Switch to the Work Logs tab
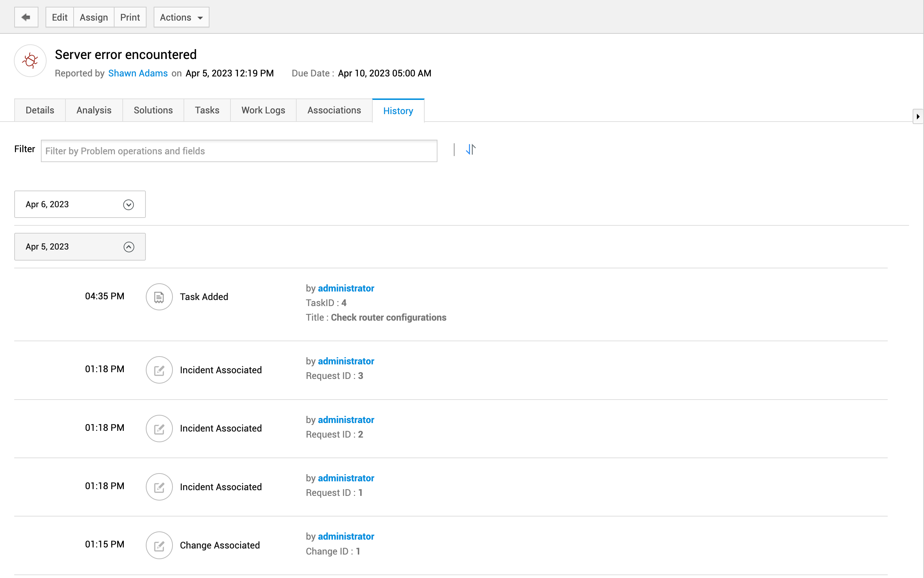924x578 pixels. coord(263,111)
